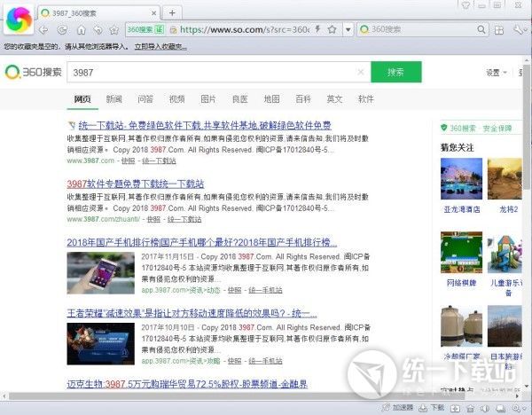Click the address bar URL
This screenshot has width=532, height=415.
point(245,29)
